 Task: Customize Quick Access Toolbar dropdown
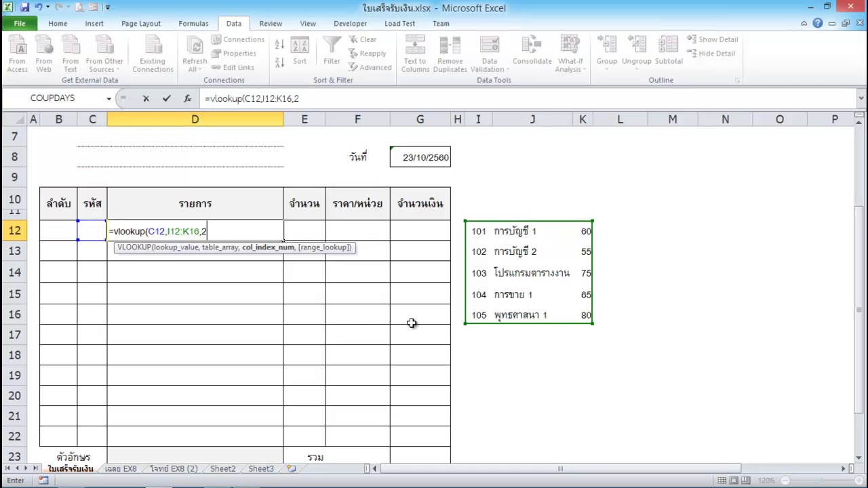[107, 7]
